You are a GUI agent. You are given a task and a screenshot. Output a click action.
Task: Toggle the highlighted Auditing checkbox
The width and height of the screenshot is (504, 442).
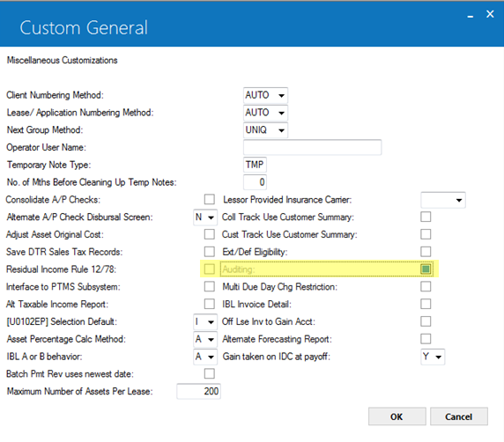pos(426,269)
